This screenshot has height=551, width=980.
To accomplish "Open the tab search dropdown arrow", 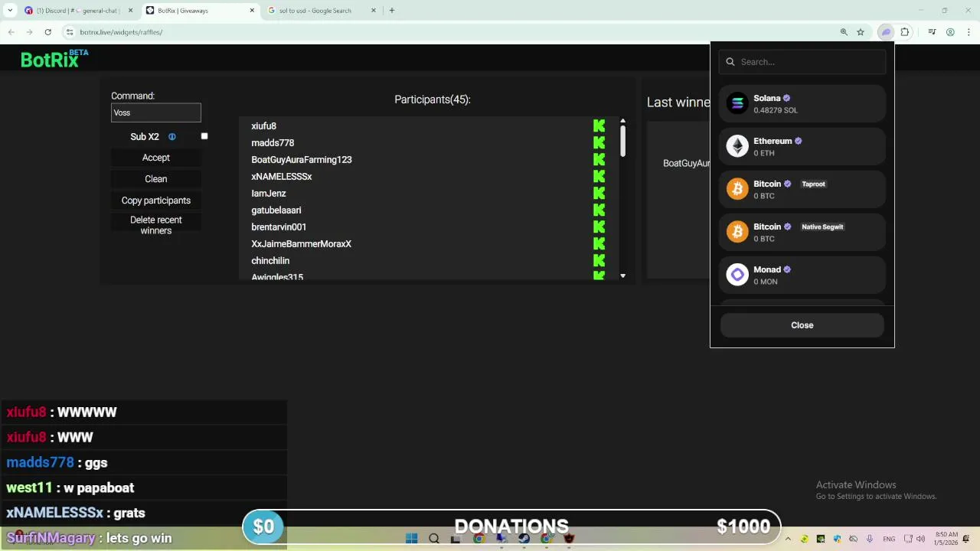I will coord(10,11).
